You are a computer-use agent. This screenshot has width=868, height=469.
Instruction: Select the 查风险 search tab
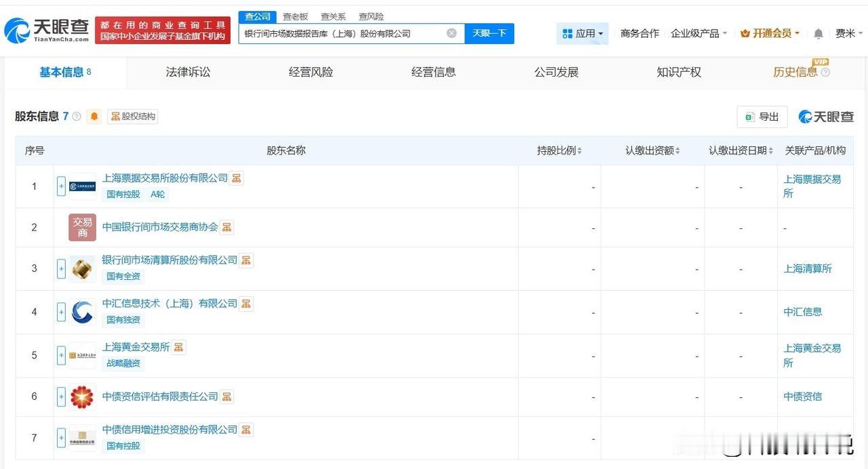coord(371,16)
